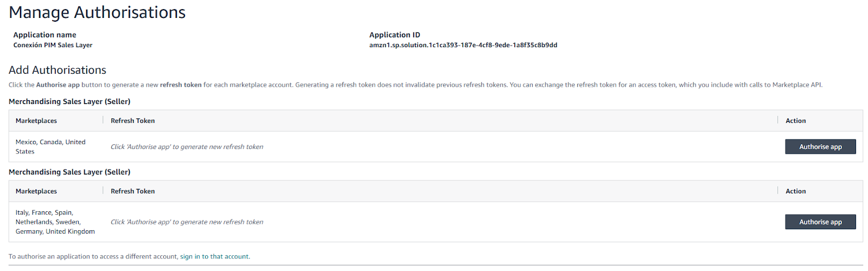Click Action column header in the Italy/France table
Image resolution: width=868 pixels, height=271 pixels.
coord(795,191)
